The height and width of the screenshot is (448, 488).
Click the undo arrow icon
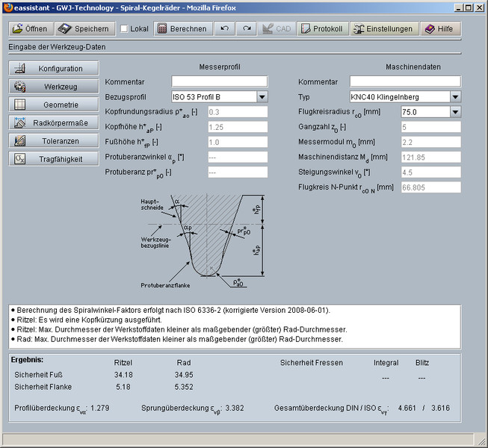(224, 29)
